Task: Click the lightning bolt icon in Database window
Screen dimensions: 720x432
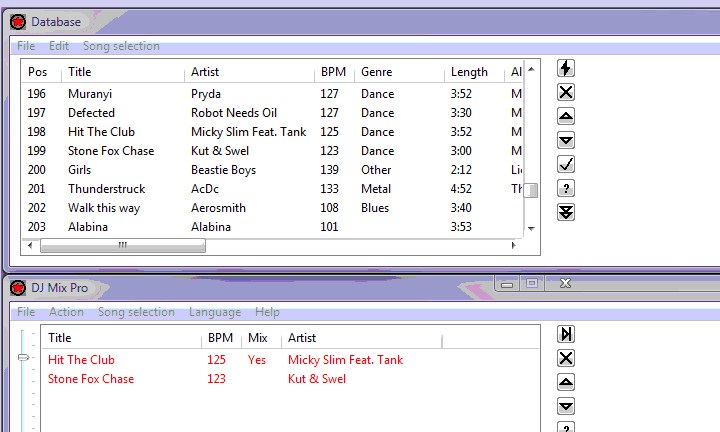Action: pyautogui.click(x=565, y=68)
